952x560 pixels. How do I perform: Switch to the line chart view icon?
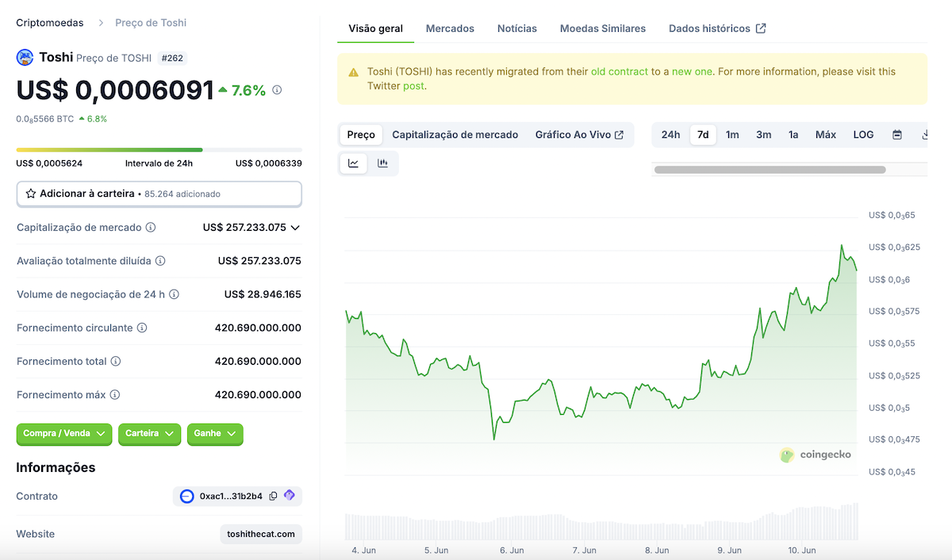point(354,163)
